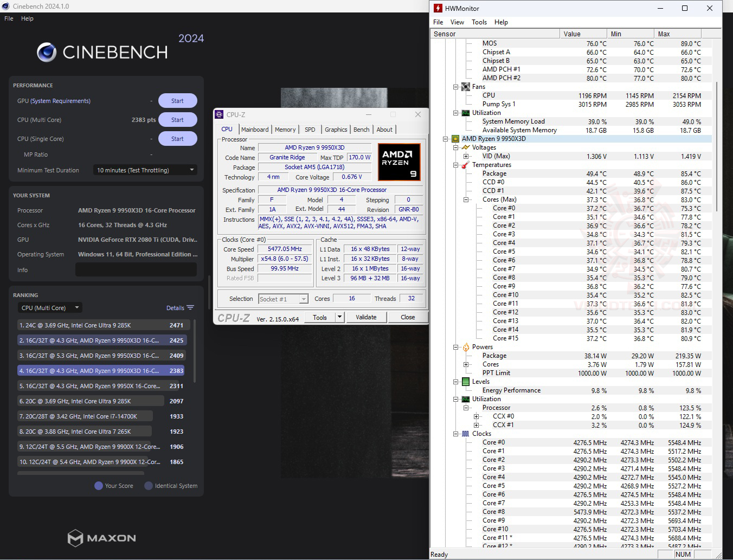733x560 pixels.
Task: Start the CPU (Multi Core) test
Action: pos(177,120)
